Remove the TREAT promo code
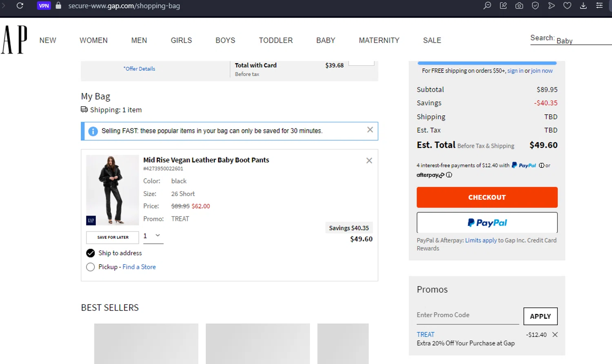The height and width of the screenshot is (364, 612). point(555,335)
